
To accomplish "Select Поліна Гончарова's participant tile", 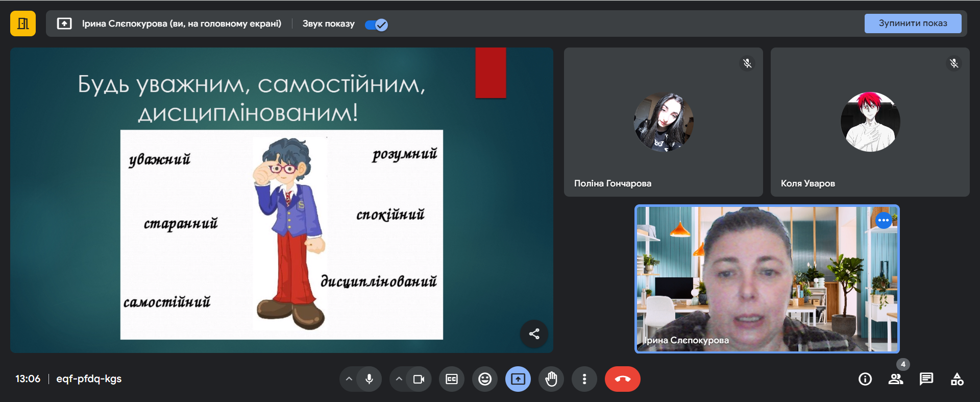I will pos(663,122).
